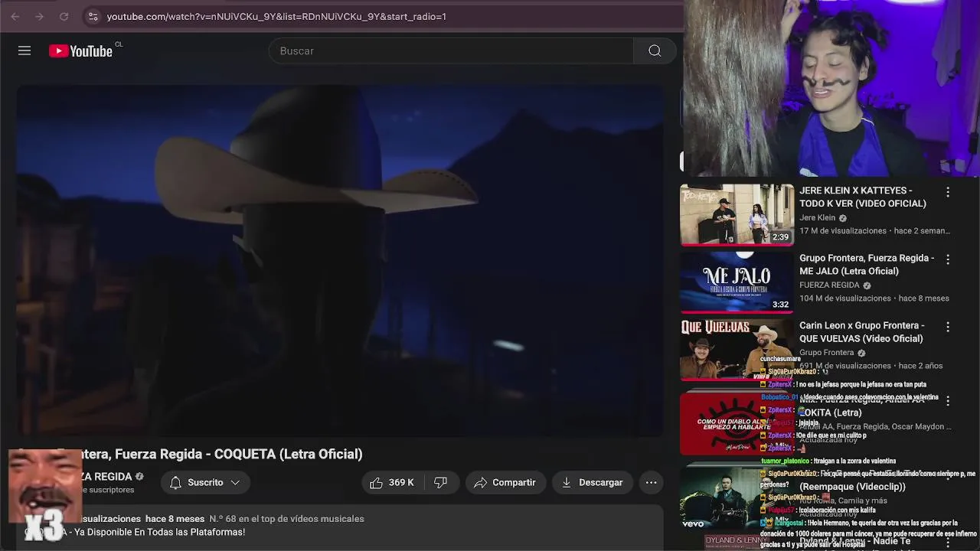The width and height of the screenshot is (980, 551).
Task: Open the YouTube hamburger guide menu
Action: [x=24, y=51]
